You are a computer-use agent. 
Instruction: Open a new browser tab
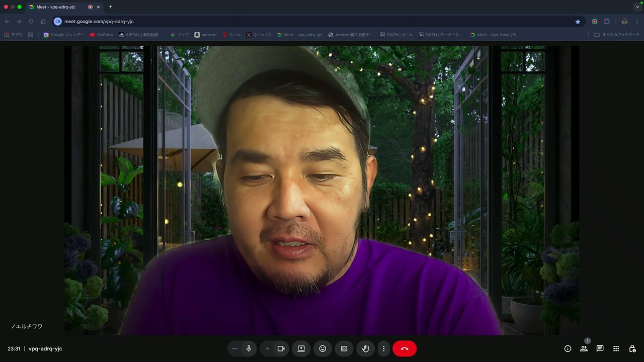pos(110,7)
